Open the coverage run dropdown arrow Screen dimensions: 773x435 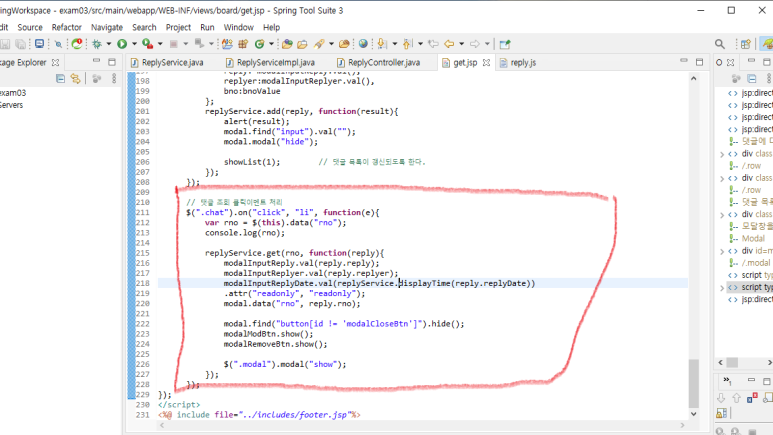[160, 44]
